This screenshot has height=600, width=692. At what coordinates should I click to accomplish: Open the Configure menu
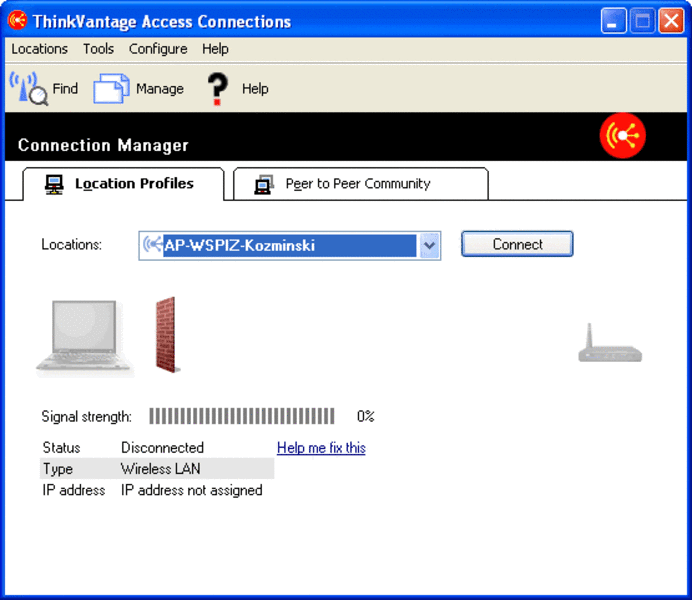coord(158,49)
